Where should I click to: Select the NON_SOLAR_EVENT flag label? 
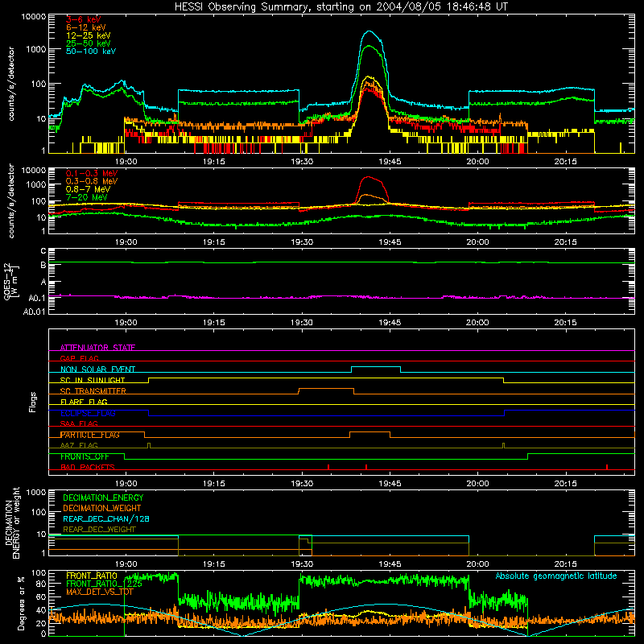(x=97, y=369)
